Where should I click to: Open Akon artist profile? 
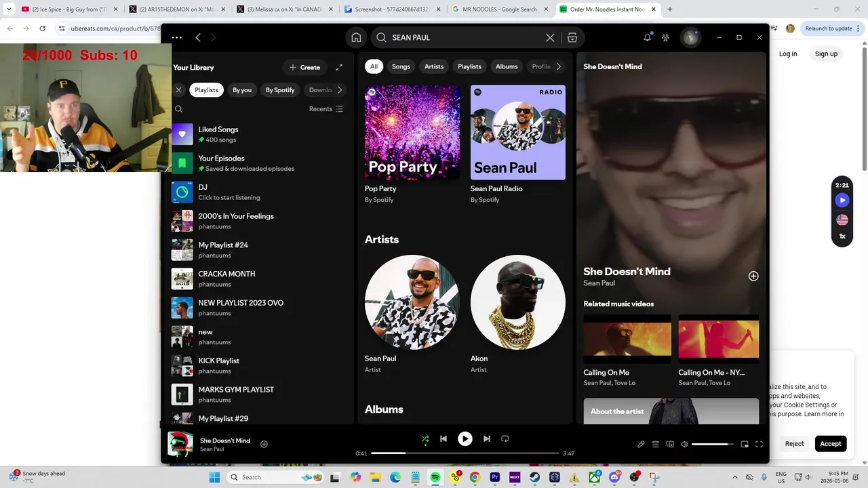(x=518, y=314)
